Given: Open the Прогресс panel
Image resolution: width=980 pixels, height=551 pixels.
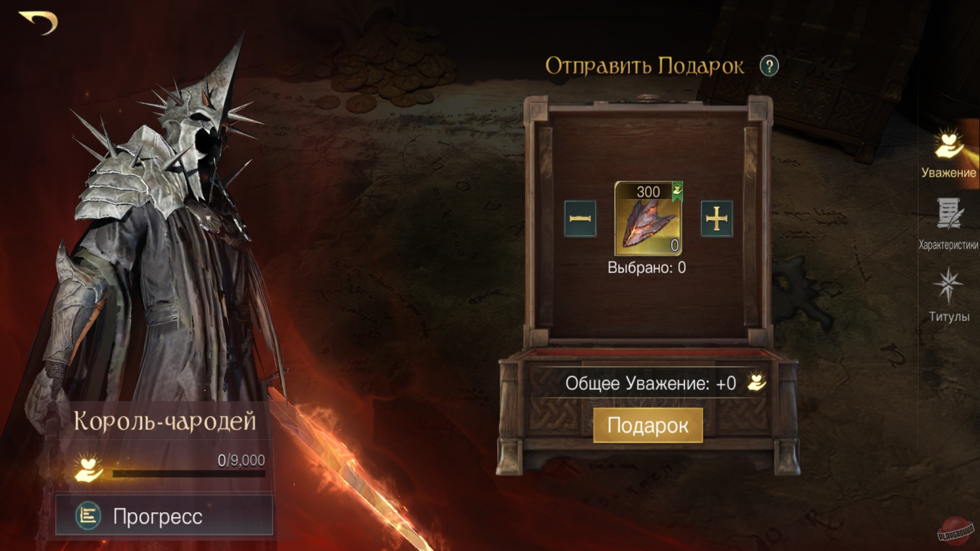Looking at the screenshot, I should [x=164, y=516].
